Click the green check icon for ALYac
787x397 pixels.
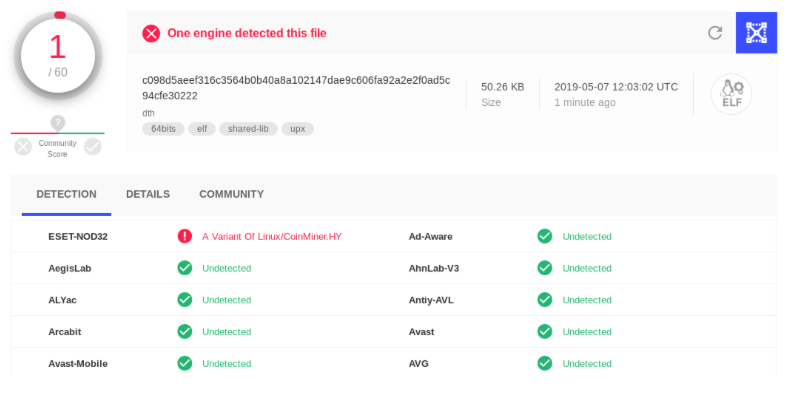[x=185, y=300]
